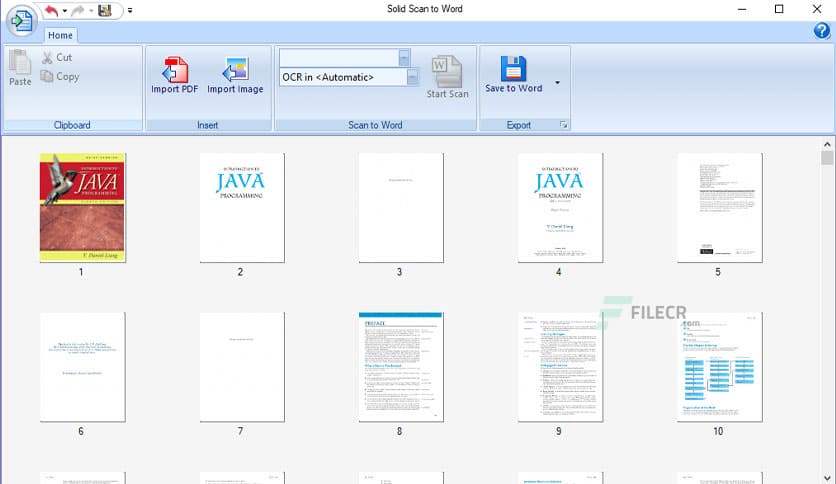Cut the selection with the scissors icon
Image resolution: width=836 pixels, height=484 pixels.
pos(57,58)
